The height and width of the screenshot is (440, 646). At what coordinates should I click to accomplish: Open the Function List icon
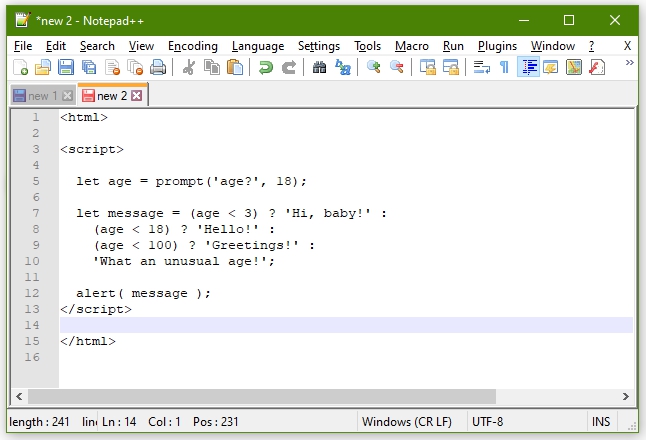(597, 67)
